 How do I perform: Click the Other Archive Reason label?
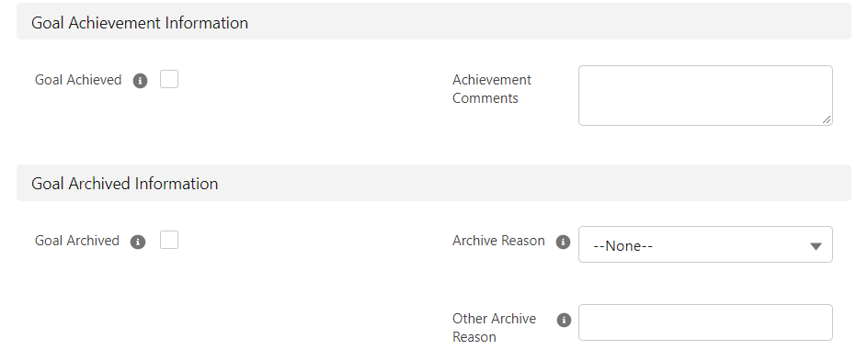494,328
